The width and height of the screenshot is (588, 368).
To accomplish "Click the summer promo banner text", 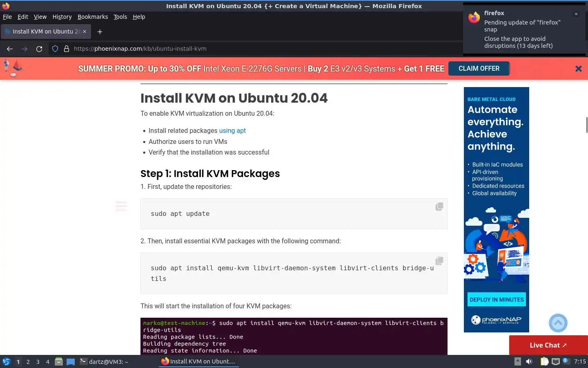I will 261,69.
